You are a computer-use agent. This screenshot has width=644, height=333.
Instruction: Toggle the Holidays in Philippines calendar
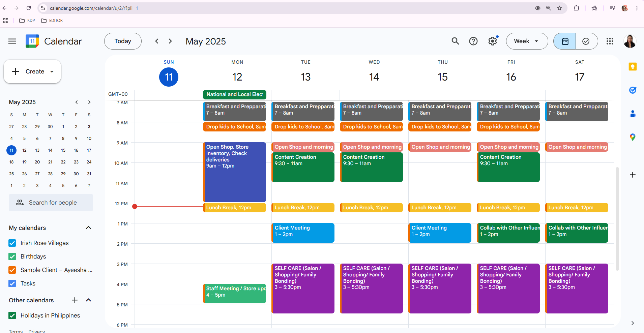tap(12, 315)
